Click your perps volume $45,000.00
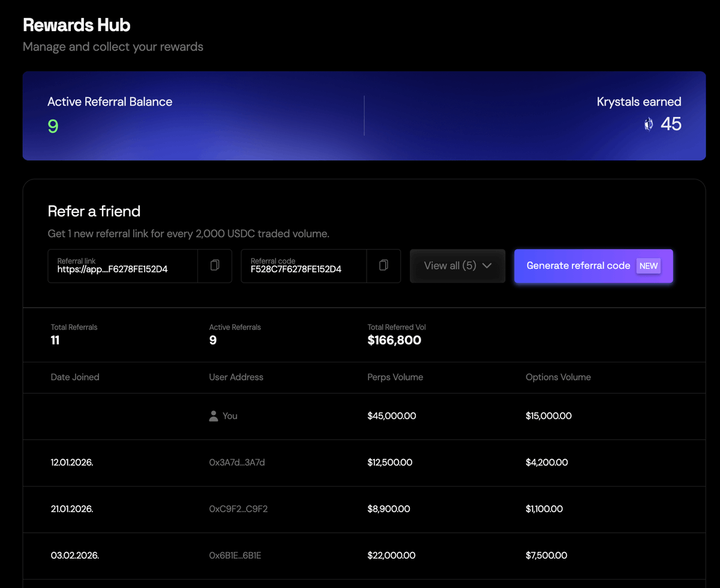The image size is (720, 588). [x=392, y=416]
